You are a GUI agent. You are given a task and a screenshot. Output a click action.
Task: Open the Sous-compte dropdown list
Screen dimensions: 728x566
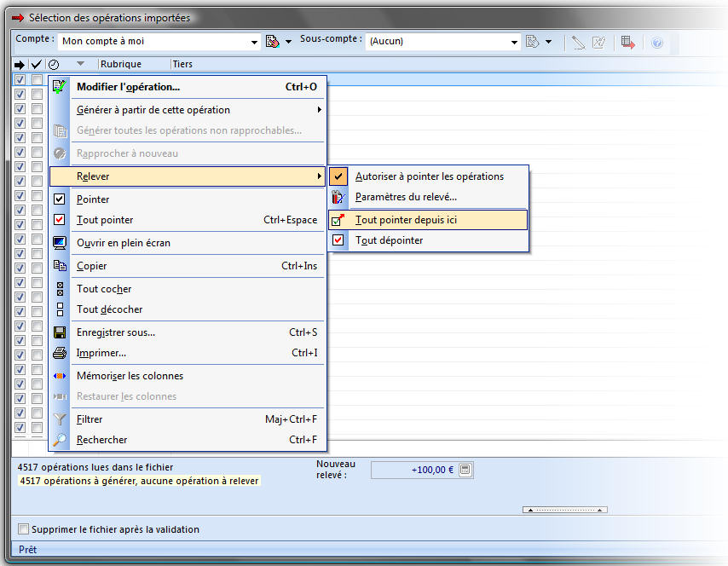pos(514,42)
